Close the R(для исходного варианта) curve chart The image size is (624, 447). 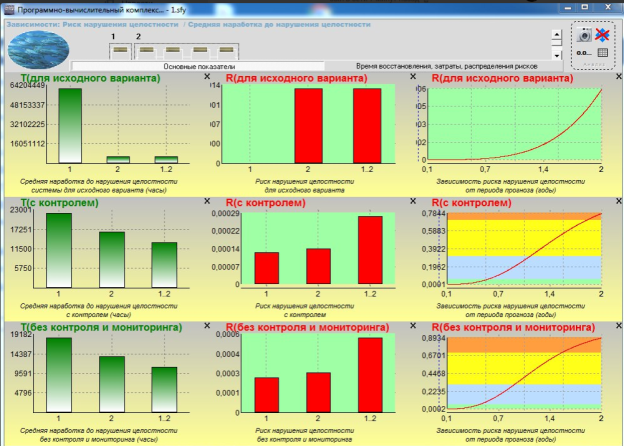619,76
